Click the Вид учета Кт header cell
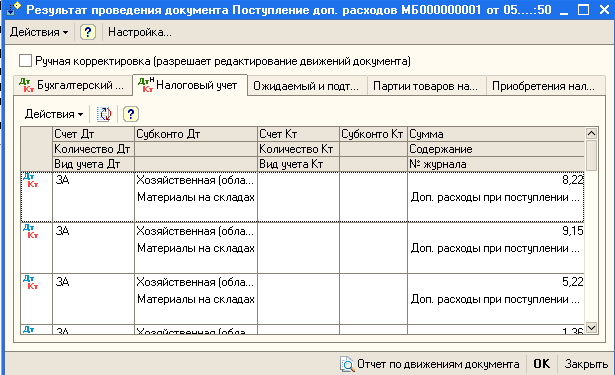The image size is (615, 375). pyautogui.click(x=298, y=164)
